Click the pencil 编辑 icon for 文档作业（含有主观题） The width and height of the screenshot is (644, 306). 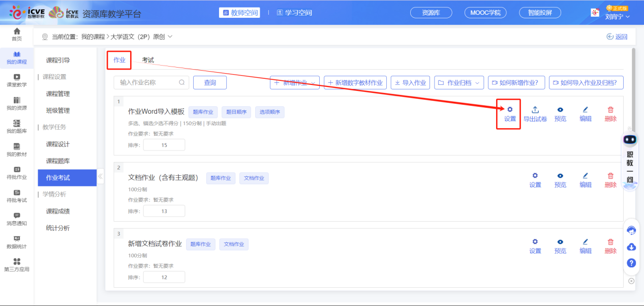click(585, 176)
